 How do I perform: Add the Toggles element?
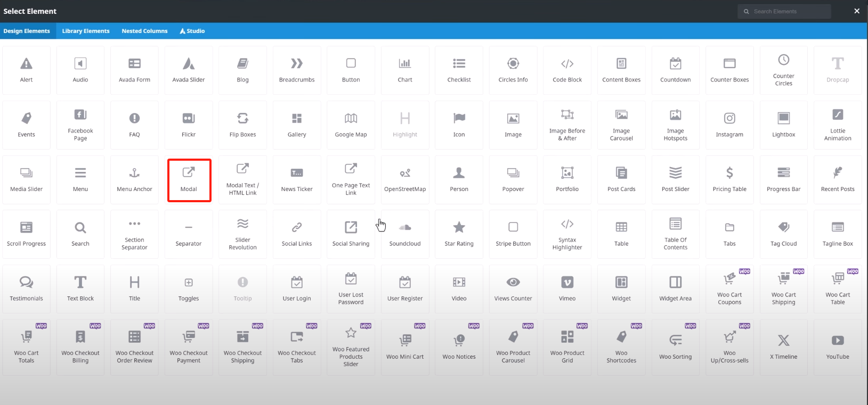(189, 289)
